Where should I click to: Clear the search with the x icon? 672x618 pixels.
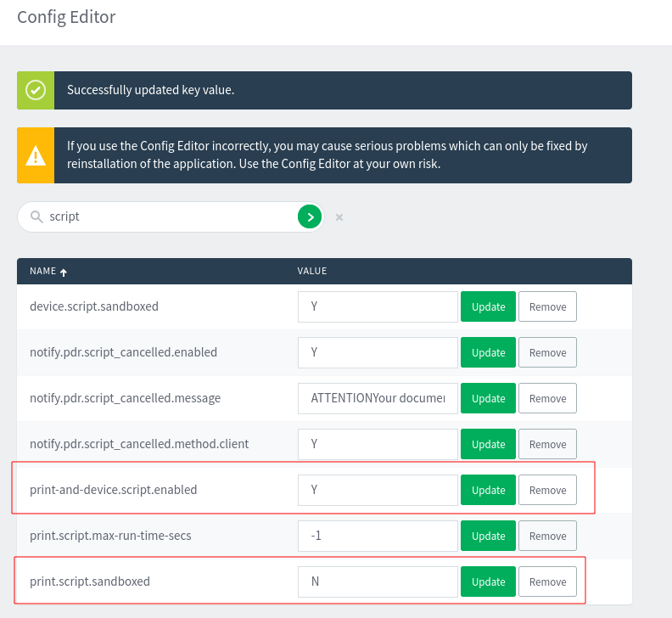(339, 217)
